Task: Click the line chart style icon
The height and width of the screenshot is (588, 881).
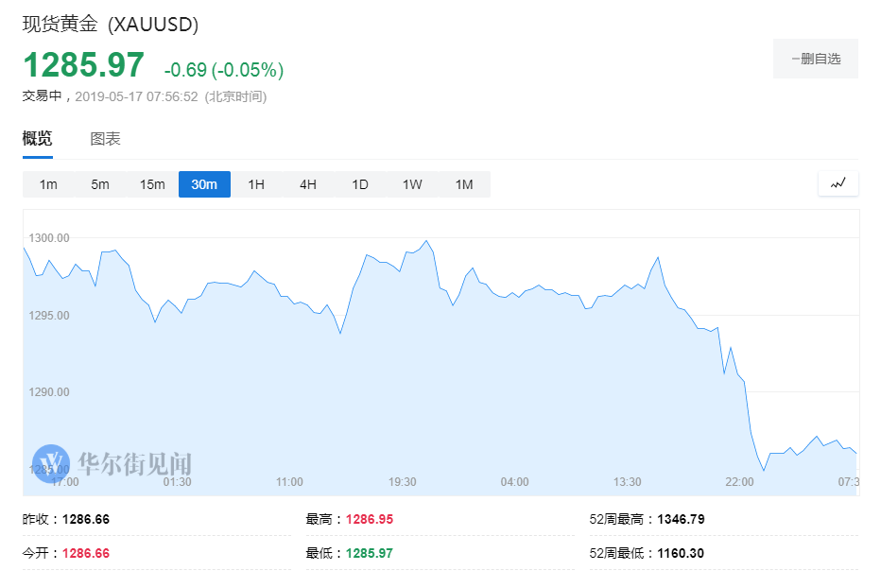Action: tap(838, 183)
